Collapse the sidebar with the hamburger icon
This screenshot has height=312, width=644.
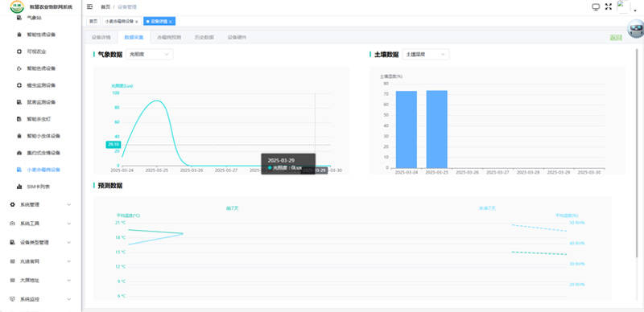pos(90,6)
